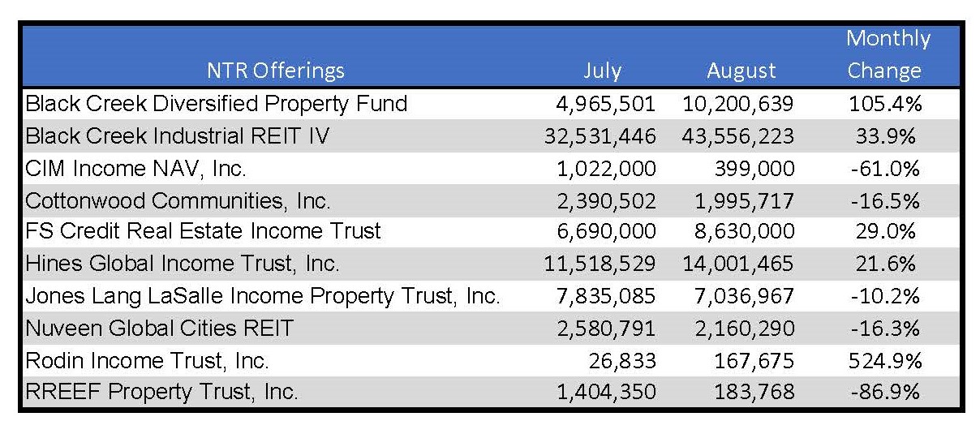Select Jones Lang LaSalle Income Property Trust row
The height and width of the screenshot is (434, 980).
tap(491, 296)
